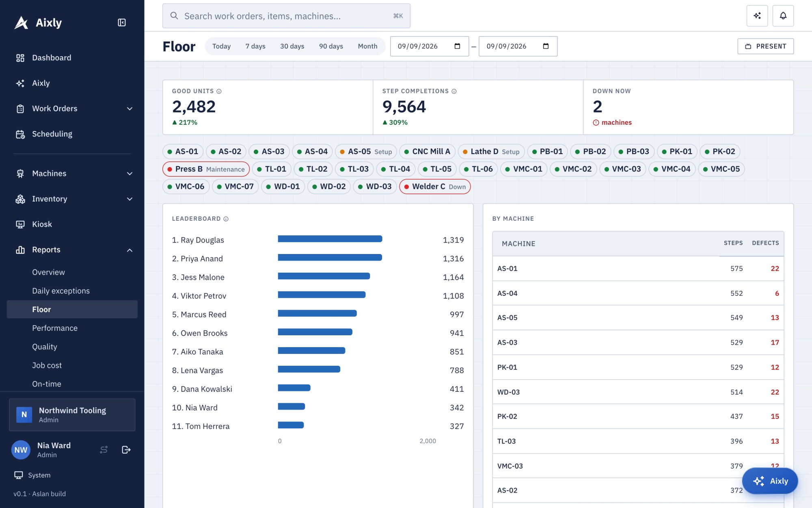Open end date calendar picker icon

546,46
